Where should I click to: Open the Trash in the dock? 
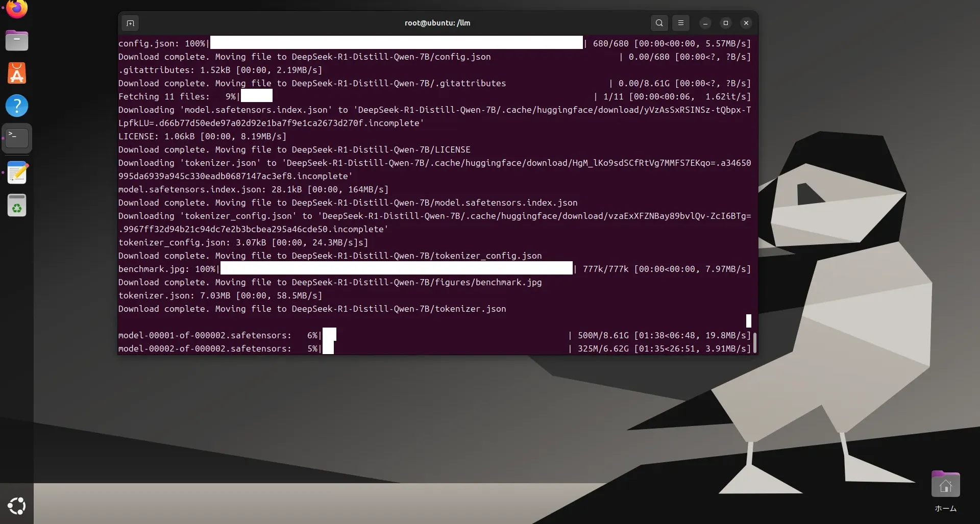click(x=17, y=206)
